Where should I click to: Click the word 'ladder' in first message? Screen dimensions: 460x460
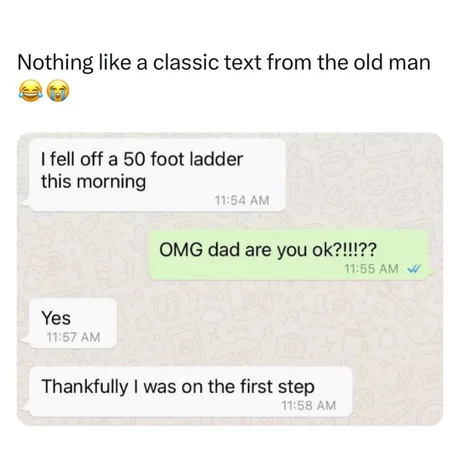click(216, 159)
